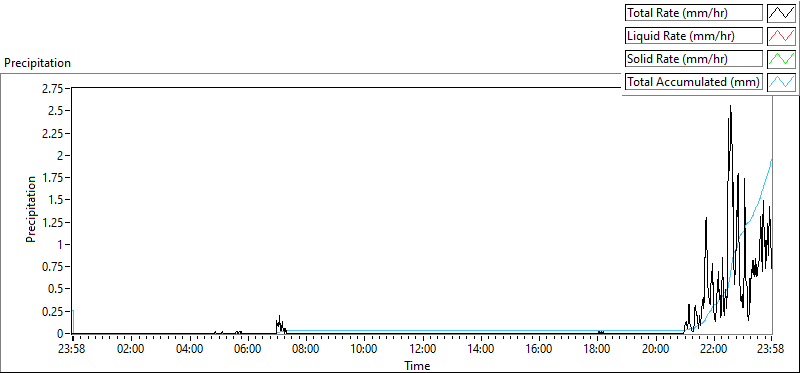This screenshot has width=800, height=373.
Task: Click the 08:00 time axis label
Action: [x=306, y=350]
